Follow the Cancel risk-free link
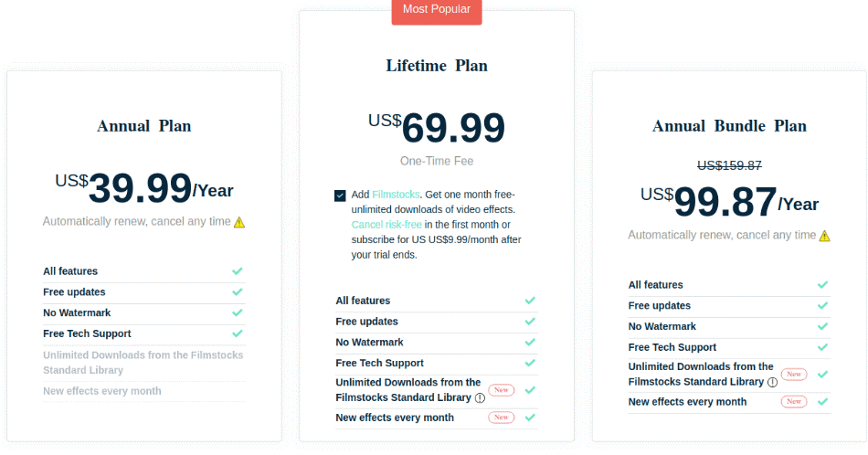Image resolution: width=868 pixels, height=455 pixels. pyautogui.click(x=386, y=225)
